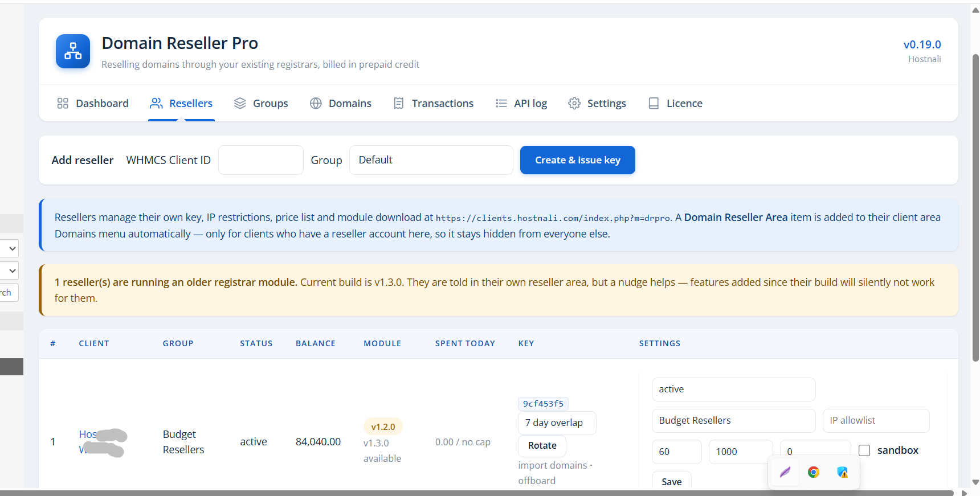The height and width of the screenshot is (496, 980).
Task: Click the BALANCE column header
Action: [x=316, y=343]
